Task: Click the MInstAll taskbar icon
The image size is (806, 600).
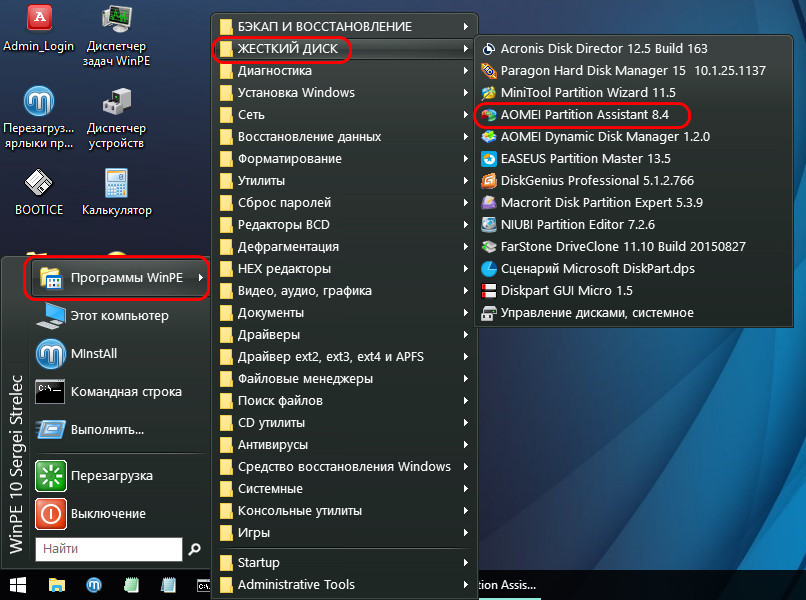Action: tap(94, 585)
